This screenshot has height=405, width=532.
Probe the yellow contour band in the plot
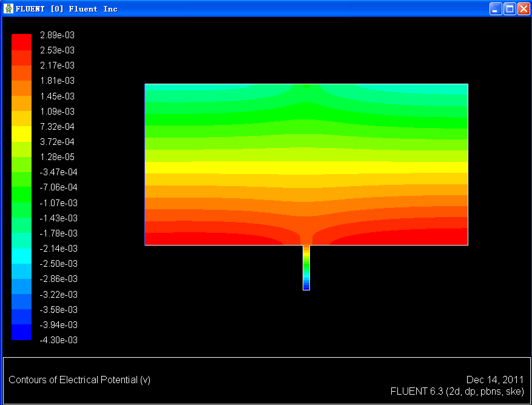306,167
